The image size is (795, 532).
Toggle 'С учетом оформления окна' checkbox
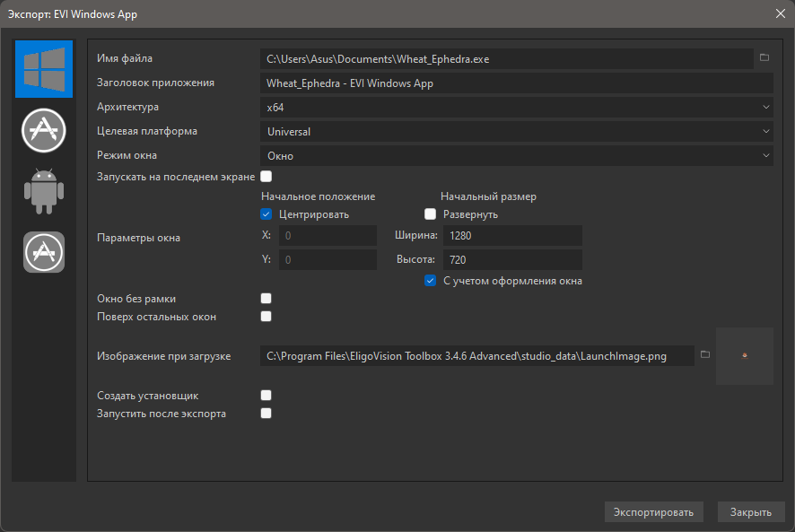(430, 281)
